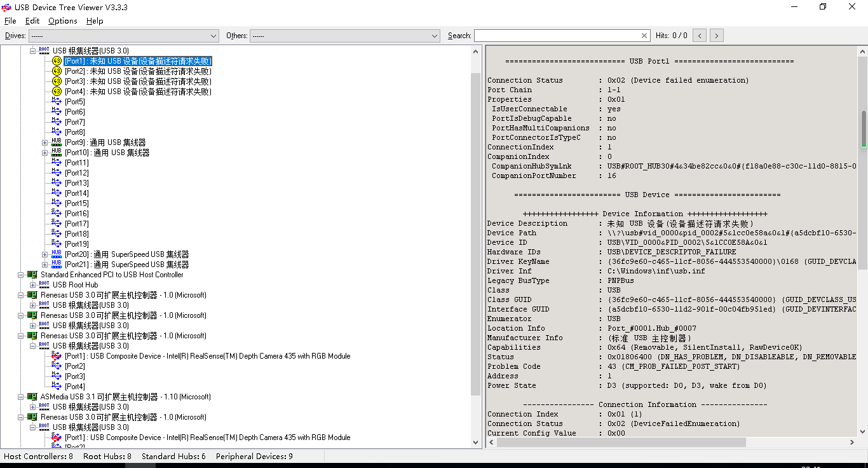Open the Options menu
This screenshot has width=868, height=468.
point(63,21)
